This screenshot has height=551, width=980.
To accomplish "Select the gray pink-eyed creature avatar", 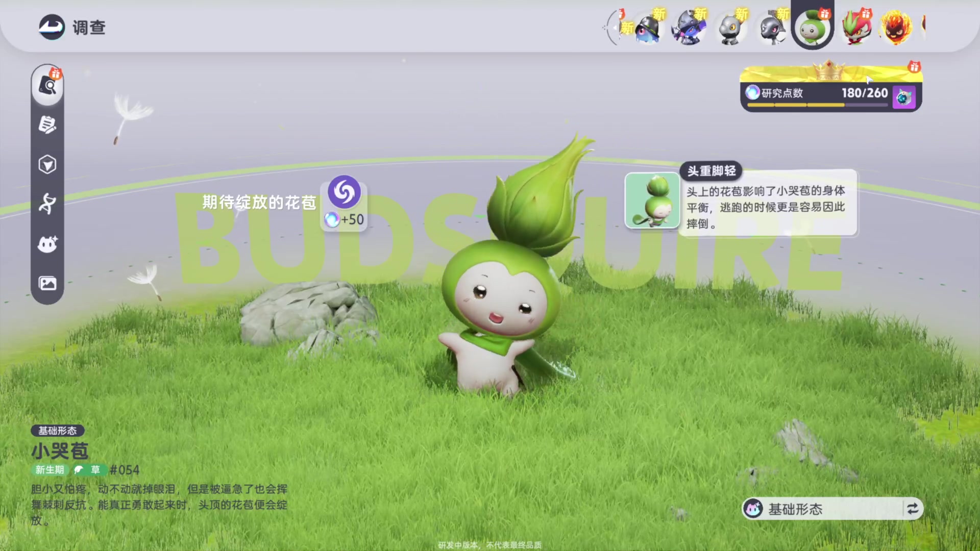I will pos(772,28).
